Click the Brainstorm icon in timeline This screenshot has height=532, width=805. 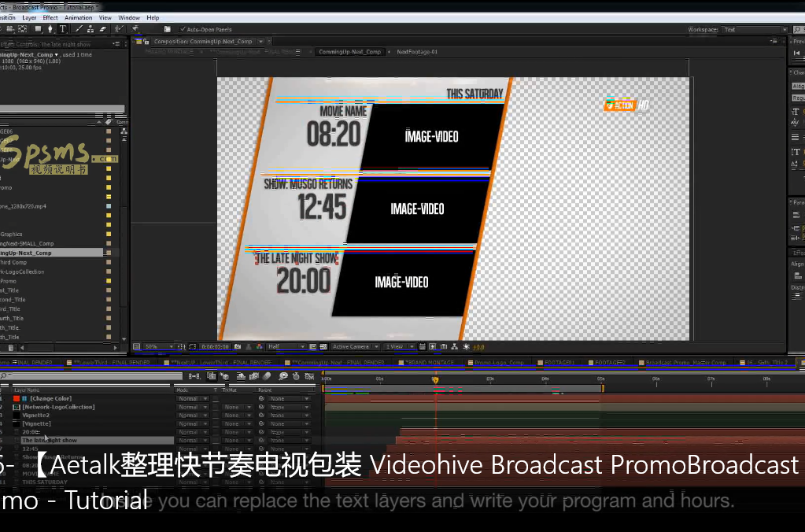tap(283, 376)
